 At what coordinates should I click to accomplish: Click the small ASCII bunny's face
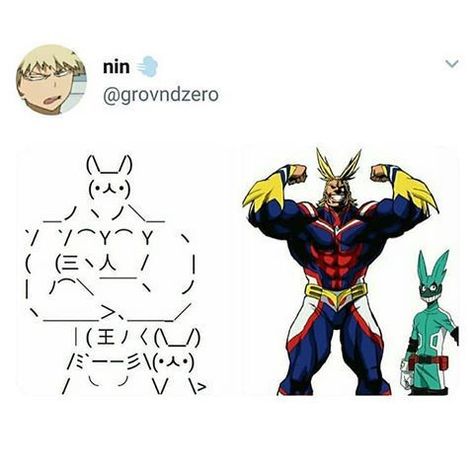[173, 364]
